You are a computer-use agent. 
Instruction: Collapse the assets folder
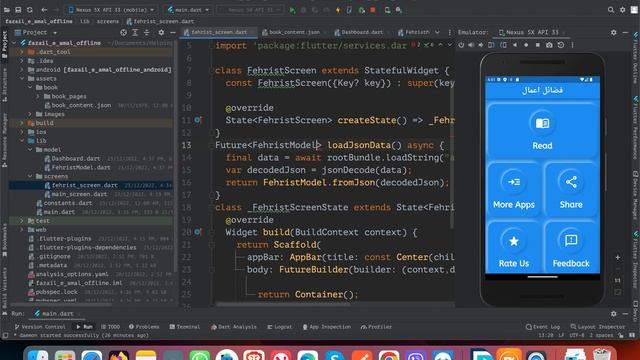[x=22, y=78]
